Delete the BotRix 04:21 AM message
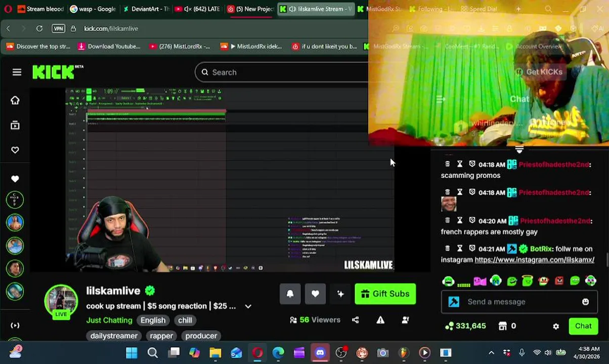609x364 pixels. pyautogui.click(x=447, y=249)
